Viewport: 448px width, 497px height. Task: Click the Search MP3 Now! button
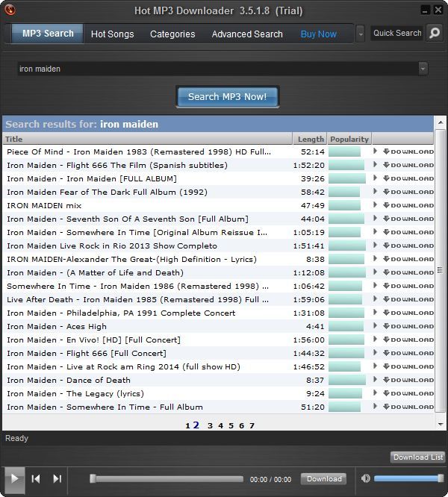[227, 96]
